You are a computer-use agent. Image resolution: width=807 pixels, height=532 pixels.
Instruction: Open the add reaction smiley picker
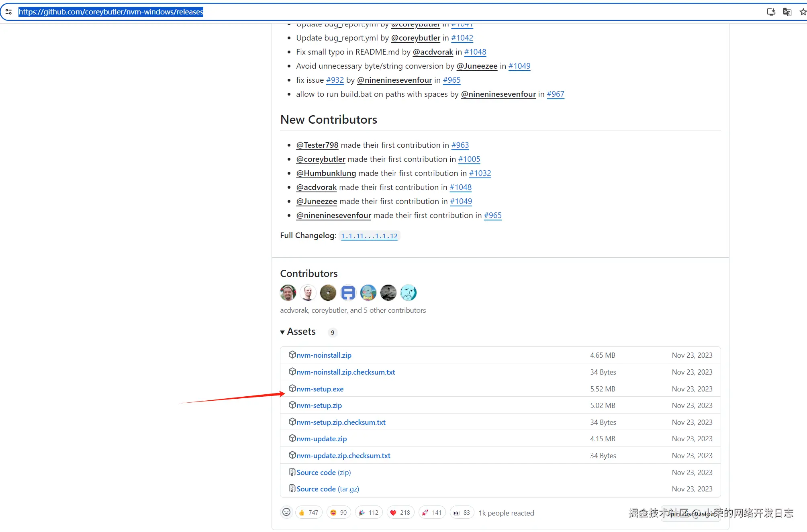286,512
